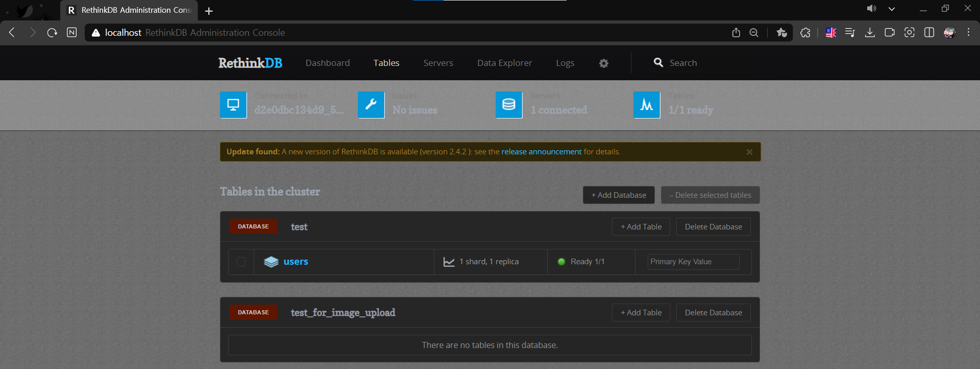This screenshot has height=369, width=980.
Task: Click the zoom out magnifier icon
Action: [754, 32]
